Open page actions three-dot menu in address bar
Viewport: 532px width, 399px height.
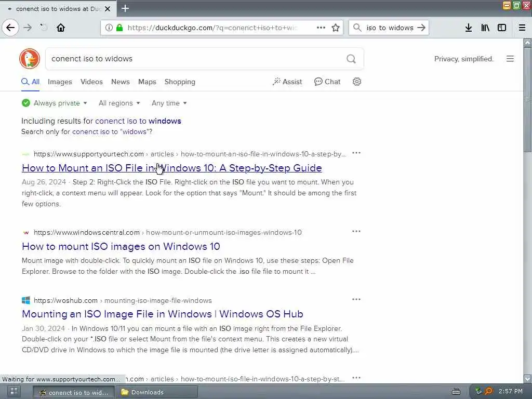(321, 28)
